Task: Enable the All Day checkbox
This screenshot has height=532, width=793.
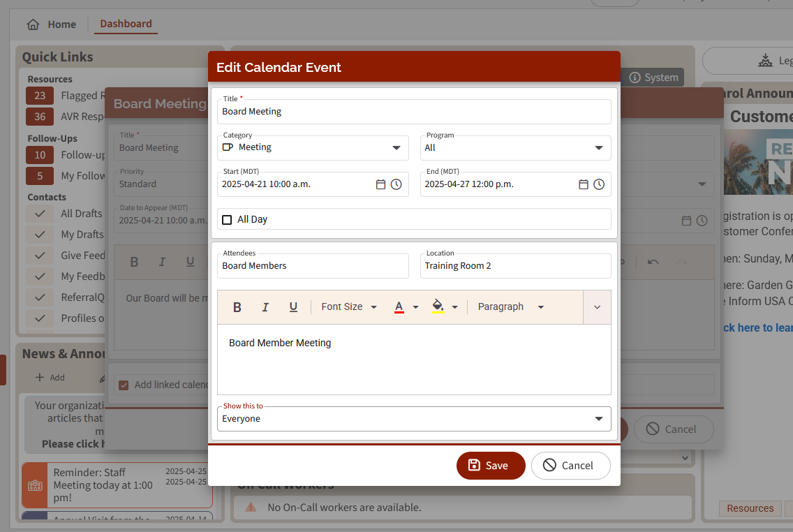Action: click(227, 220)
